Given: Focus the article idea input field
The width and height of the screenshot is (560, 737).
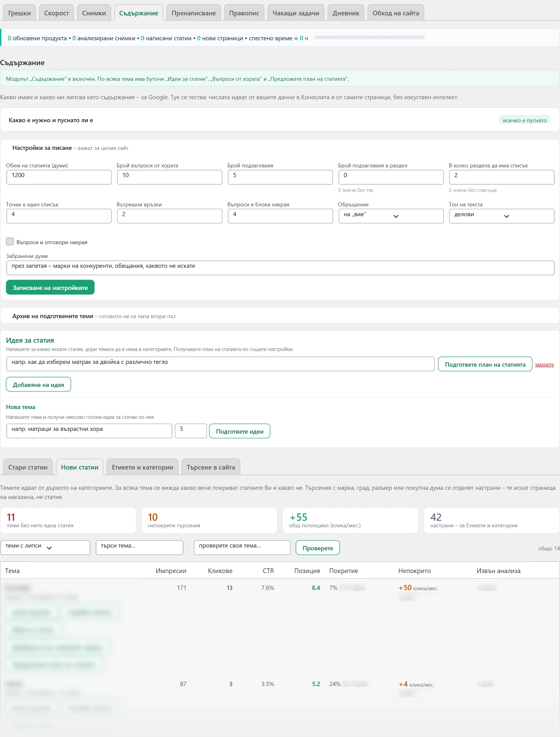Looking at the screenshot, I should tap(220, 364).
